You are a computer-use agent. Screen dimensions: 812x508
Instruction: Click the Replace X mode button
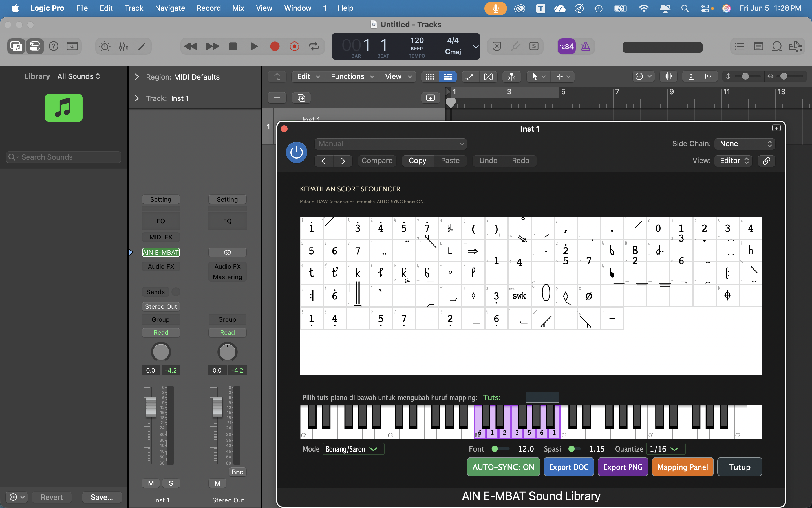497,46
